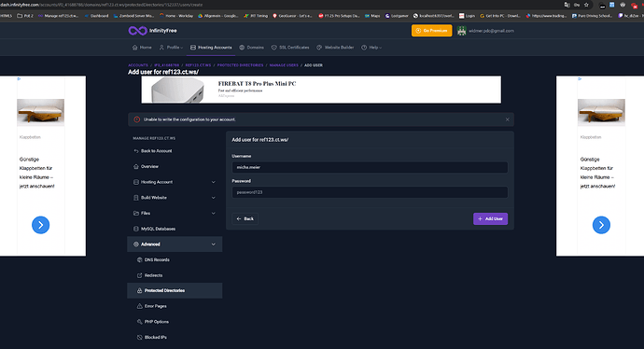This screenshot has width=644, height=349.
Task: Click the Go Premium button
Action: (x=431, y=31)
